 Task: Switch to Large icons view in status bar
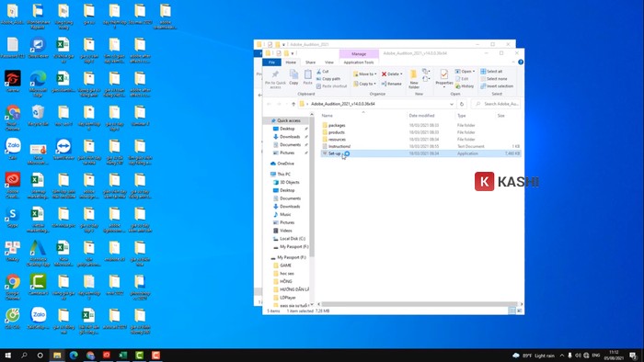[519, 311]
